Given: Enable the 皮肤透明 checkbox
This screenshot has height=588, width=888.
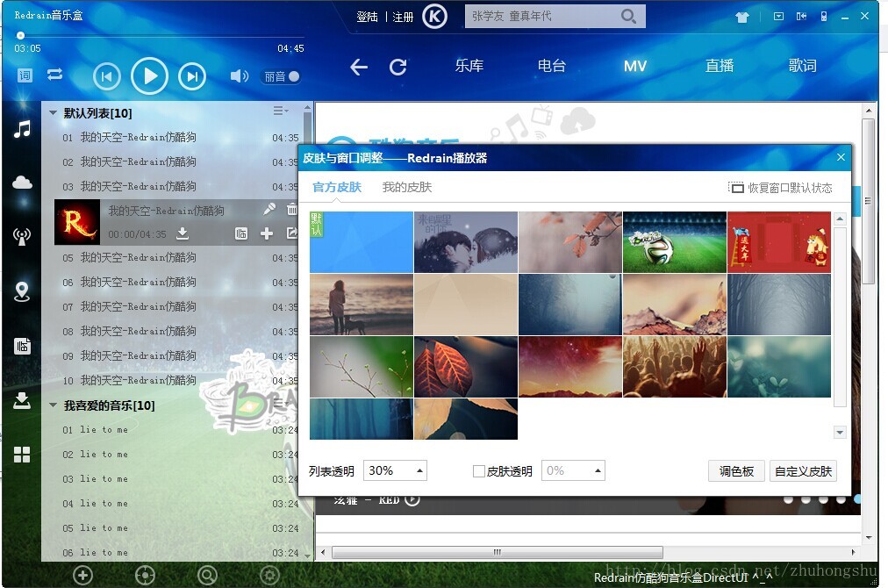Looking at the screenshot, I should click(479, 471).
